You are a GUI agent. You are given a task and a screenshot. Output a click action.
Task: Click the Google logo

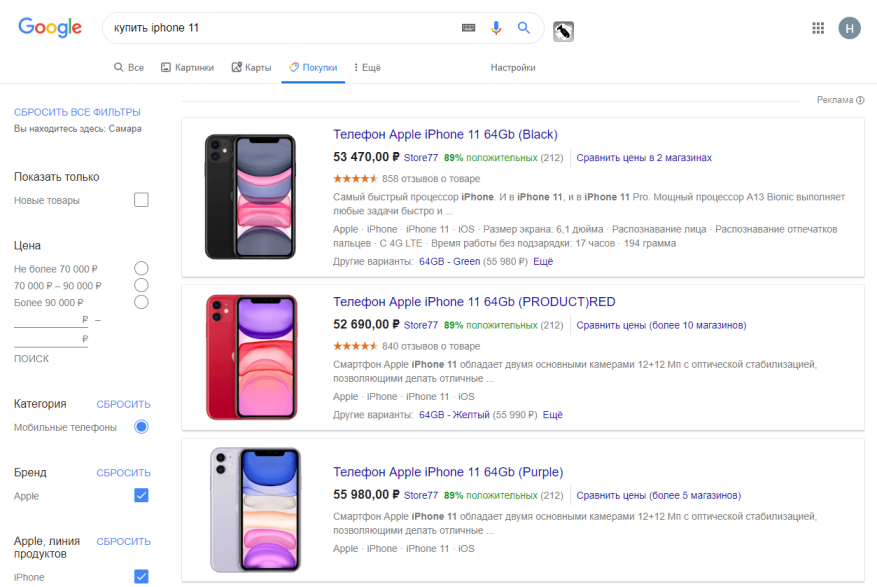[x=50, y=28]
